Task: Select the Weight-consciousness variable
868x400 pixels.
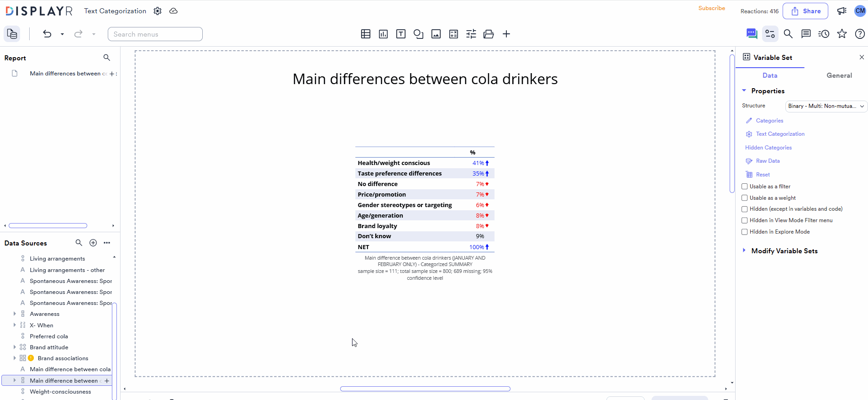Action: (60, 392)
